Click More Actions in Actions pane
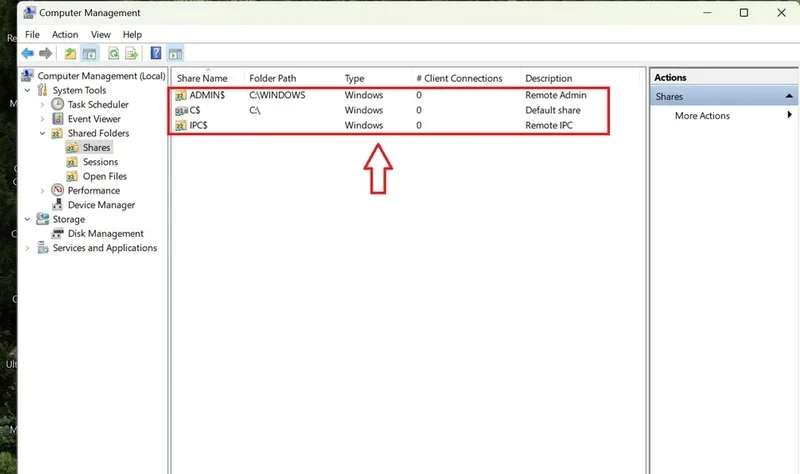The height and width of the screenshot is (474, 800). (x=702, y=115)
